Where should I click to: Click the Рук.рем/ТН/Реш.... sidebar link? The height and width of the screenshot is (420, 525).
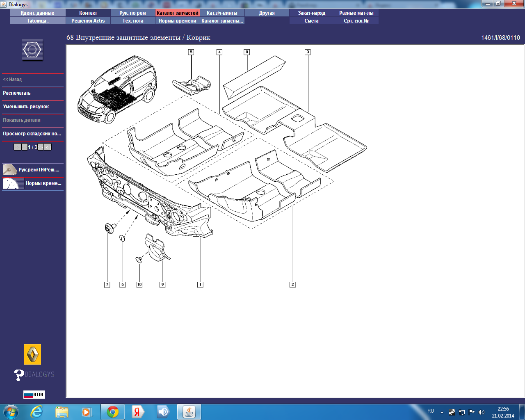[39, 170]
